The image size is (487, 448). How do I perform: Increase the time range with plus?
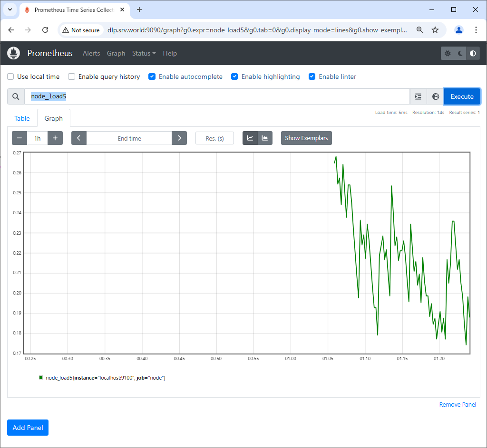click(55, 138)
